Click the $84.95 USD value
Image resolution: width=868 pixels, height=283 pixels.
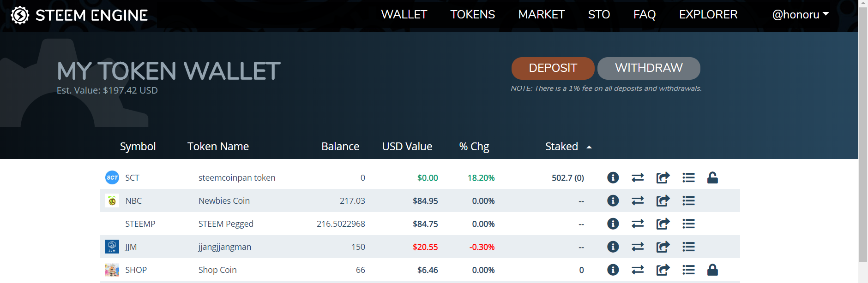(x=425, y=201)
